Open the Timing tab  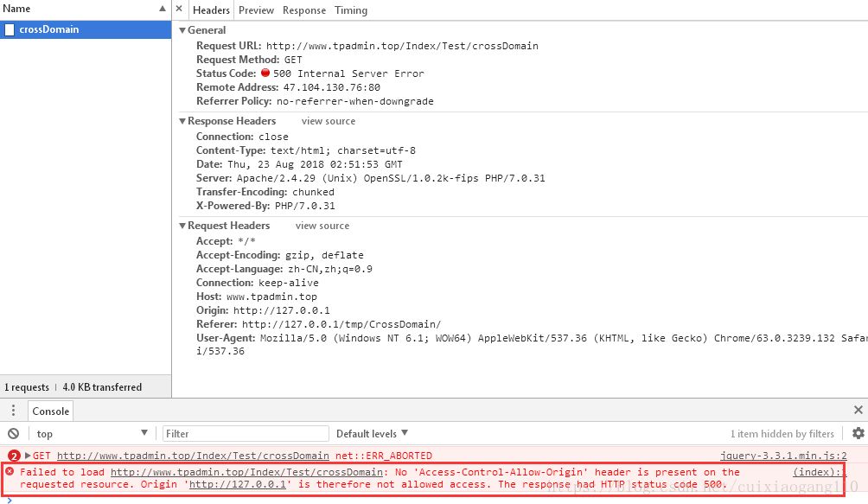[351, 10]
